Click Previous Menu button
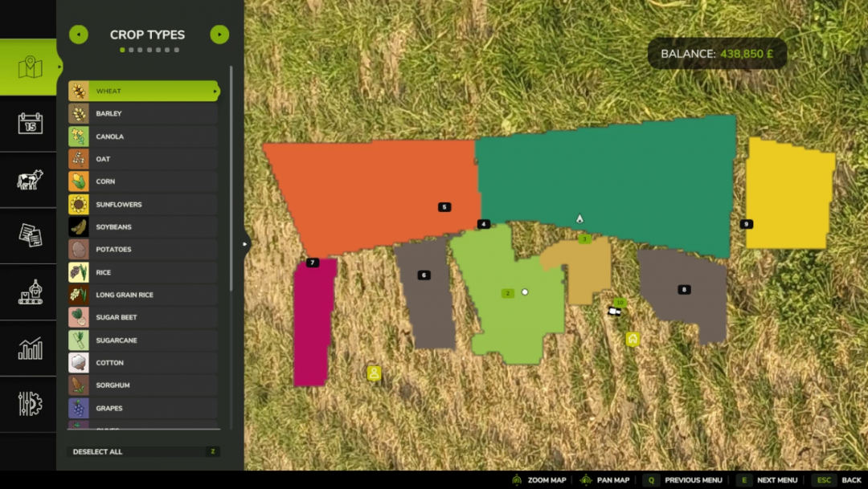This screenshot has width=868, height=489. pos(684,480)
